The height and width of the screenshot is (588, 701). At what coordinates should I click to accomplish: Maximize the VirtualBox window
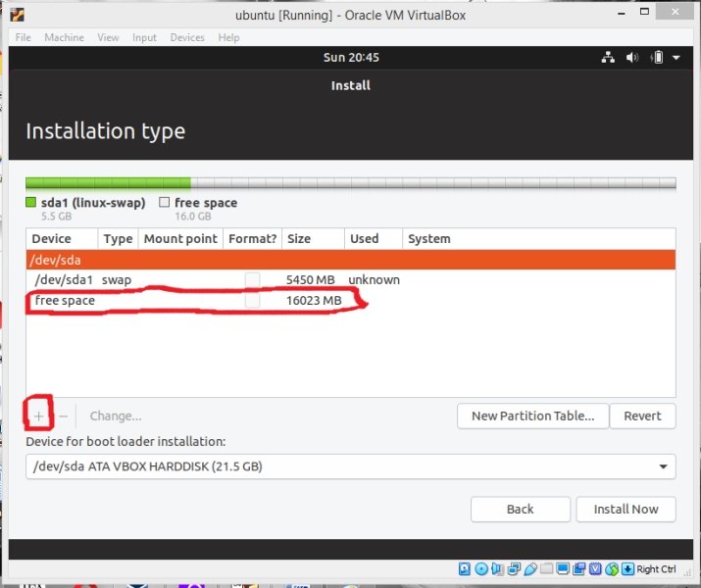[x=644, y=12]
